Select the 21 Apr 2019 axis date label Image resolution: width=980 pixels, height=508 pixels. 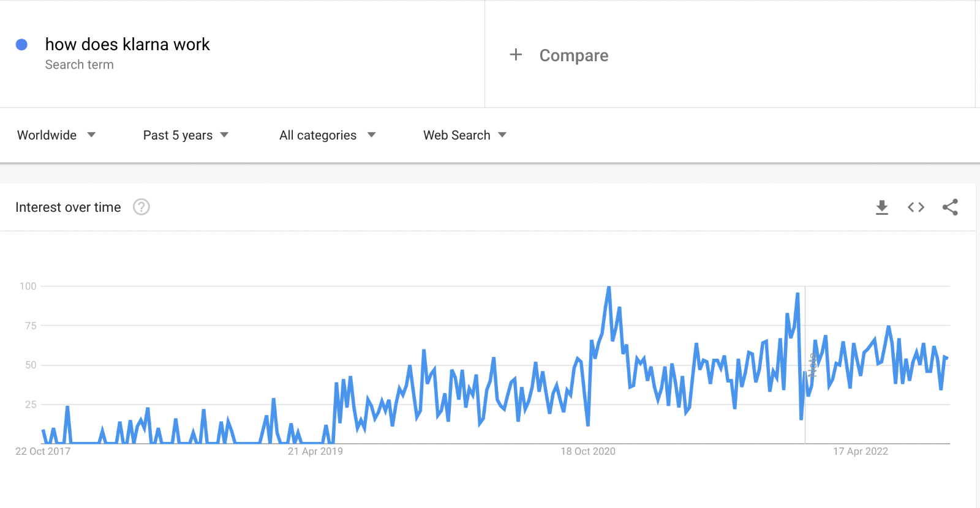coord(315,451)
